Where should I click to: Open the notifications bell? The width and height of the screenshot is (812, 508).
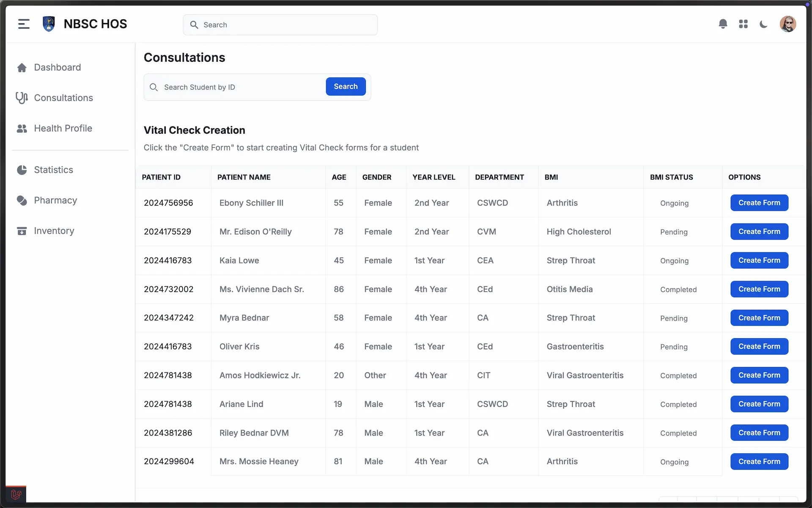click(723, 24)
